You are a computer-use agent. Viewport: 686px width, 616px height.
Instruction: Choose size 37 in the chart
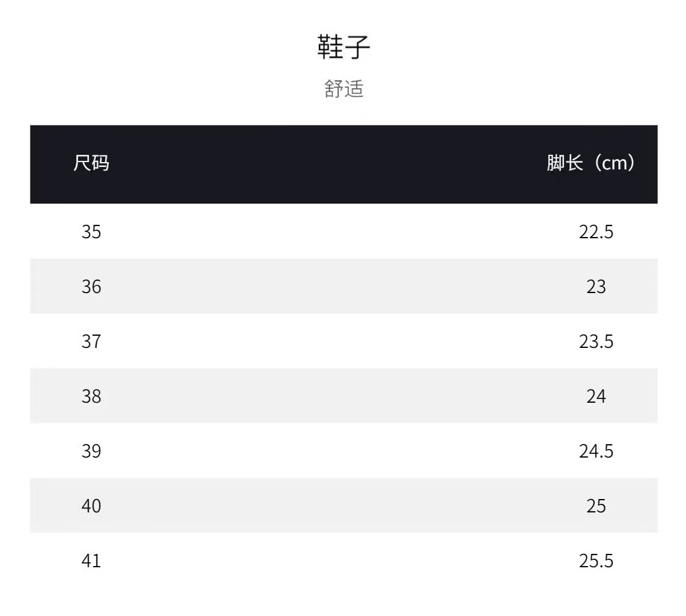tap(91, 341)
